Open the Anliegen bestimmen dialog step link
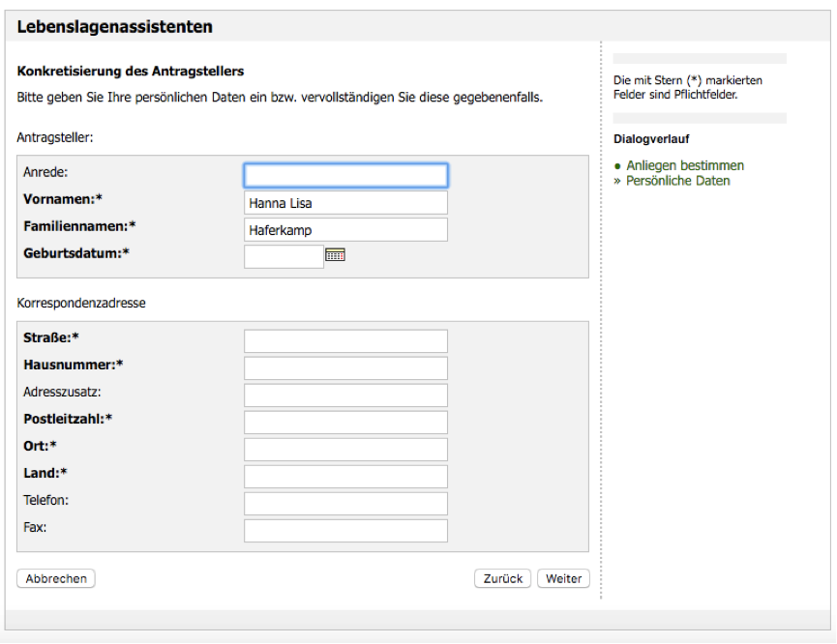The width and height of the screenshot is (837, 644). (685, 165)
